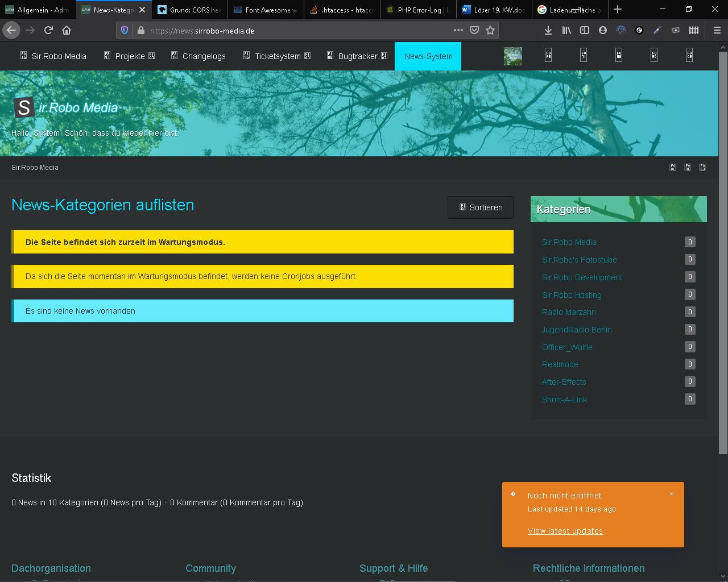Screen dimensions: 728x582
Task: Switch to the 'PHP Error-Log' browser tab
Action: point(418,10)
